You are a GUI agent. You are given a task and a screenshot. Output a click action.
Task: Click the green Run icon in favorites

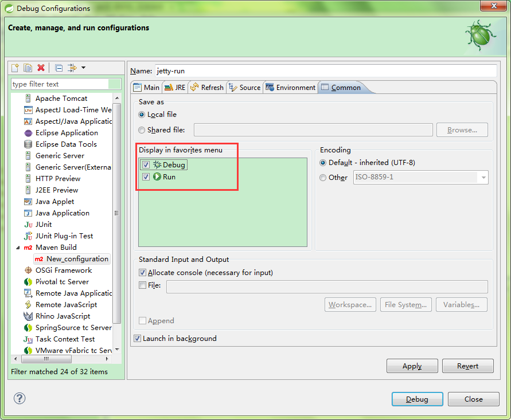coord(157,177)
